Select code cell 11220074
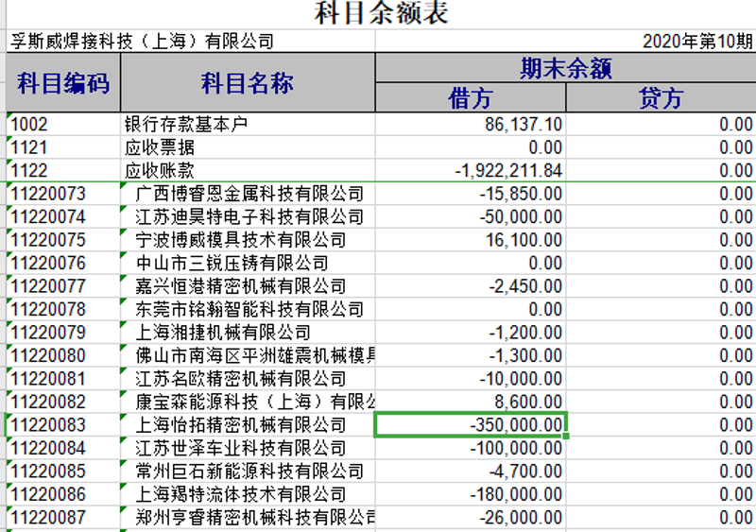 63,217
